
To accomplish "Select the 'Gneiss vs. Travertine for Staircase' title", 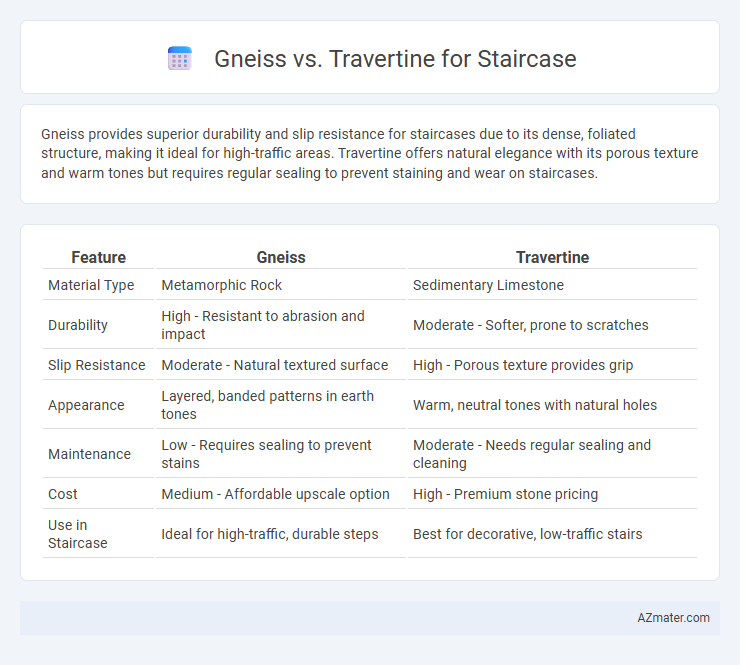I will tap(395, 59).
